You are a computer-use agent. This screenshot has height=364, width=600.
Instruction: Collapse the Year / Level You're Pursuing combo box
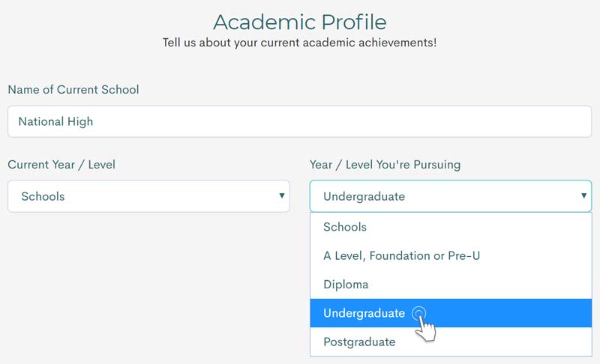451,196
